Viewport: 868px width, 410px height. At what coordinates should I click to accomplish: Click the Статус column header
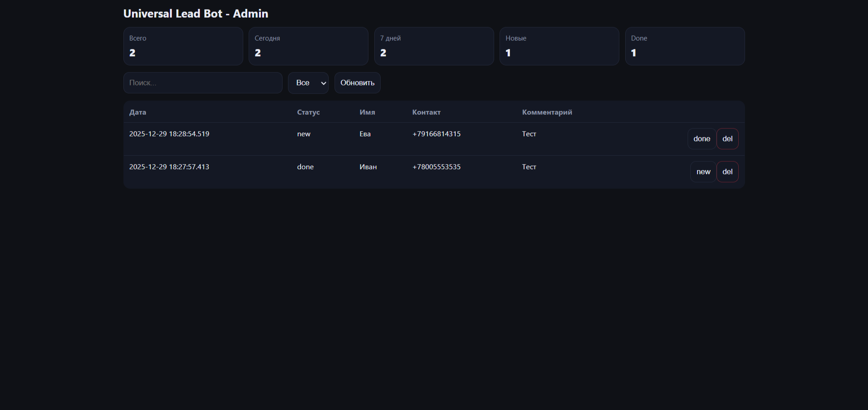coord(308,112)
